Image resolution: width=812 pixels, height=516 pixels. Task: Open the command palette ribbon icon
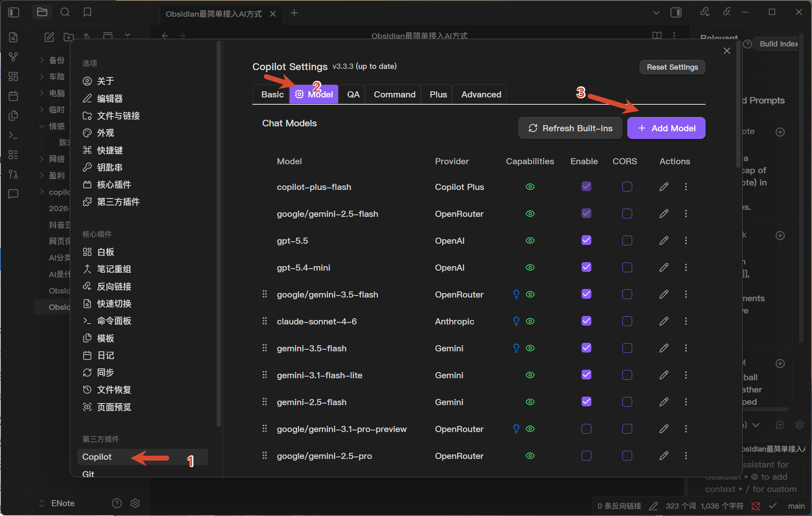[x=13, y=135]
